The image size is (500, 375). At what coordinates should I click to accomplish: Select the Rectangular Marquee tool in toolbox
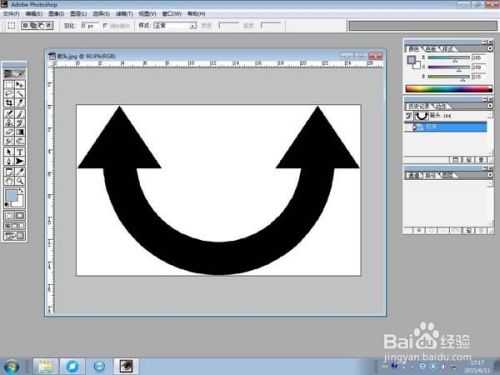click(x=9, y=85)
